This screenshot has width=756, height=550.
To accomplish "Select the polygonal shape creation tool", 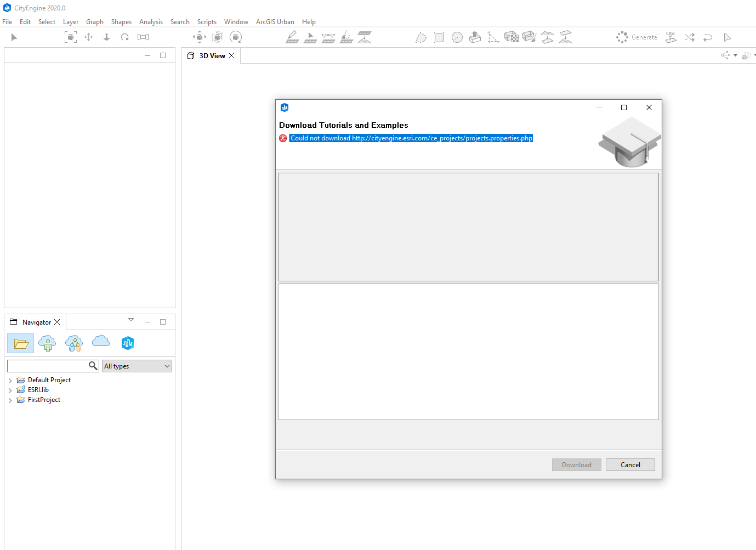I will coord(421,37).
